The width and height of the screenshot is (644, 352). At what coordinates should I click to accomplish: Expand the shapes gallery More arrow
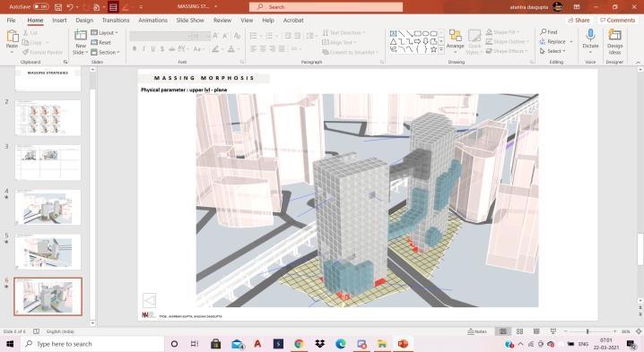(441, 49)
